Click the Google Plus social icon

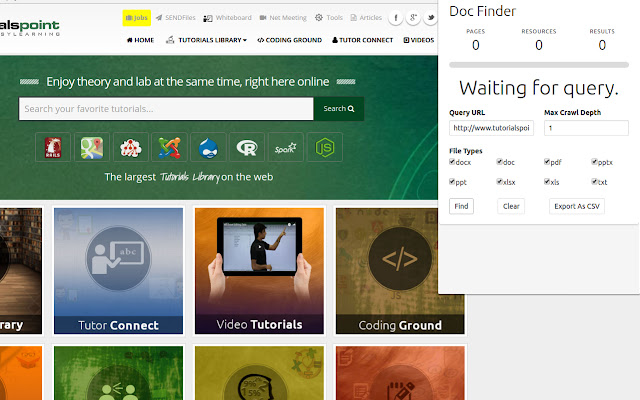point(413,18)
